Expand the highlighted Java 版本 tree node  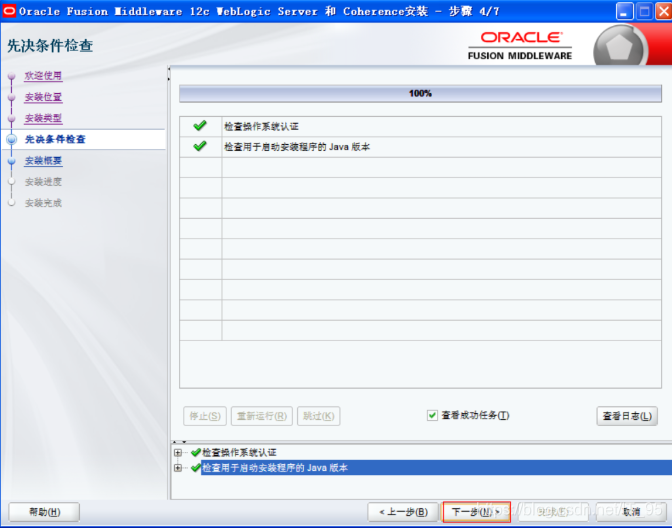coord(178,468)
